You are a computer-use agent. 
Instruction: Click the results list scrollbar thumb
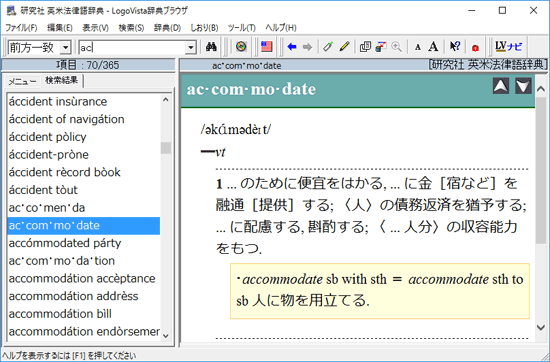(166, 148)
